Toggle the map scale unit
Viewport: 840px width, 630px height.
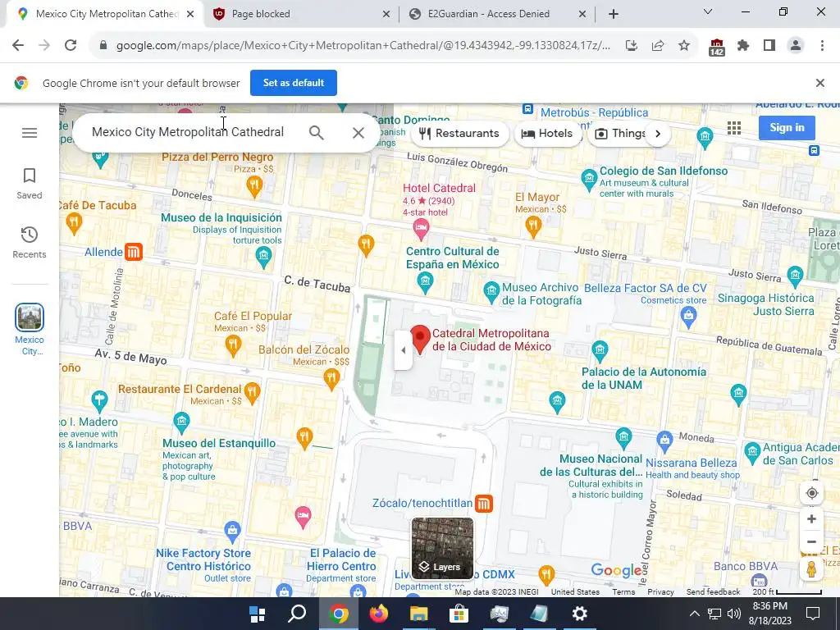pos(787,591)
